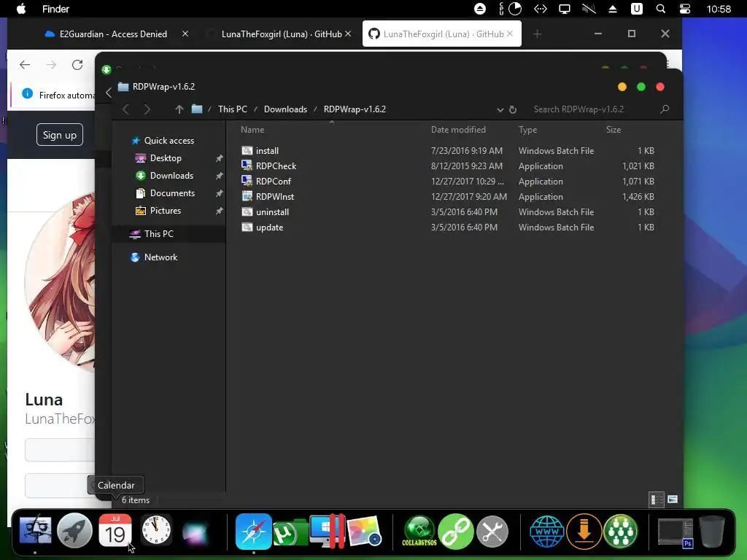This screenshot has width=747, height=560.
Task: Select the RDPWInst application icon
Action: (247, 196)
